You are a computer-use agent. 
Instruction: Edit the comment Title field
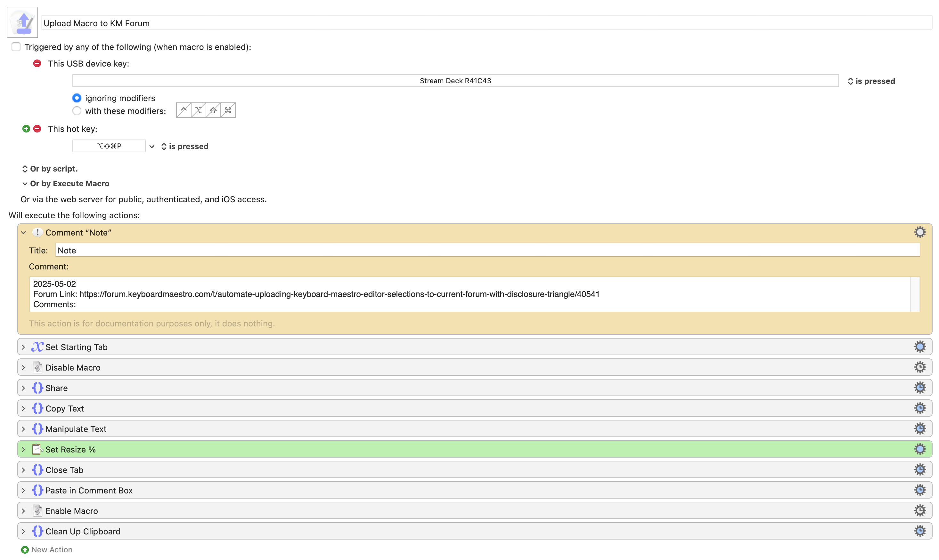click(487, 250)
